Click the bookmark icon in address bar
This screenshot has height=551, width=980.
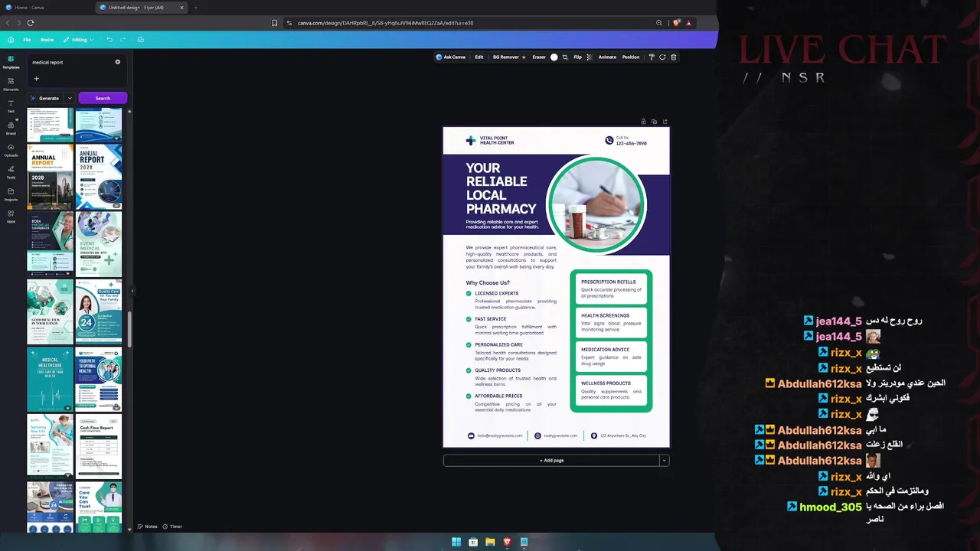coord(275,23)
